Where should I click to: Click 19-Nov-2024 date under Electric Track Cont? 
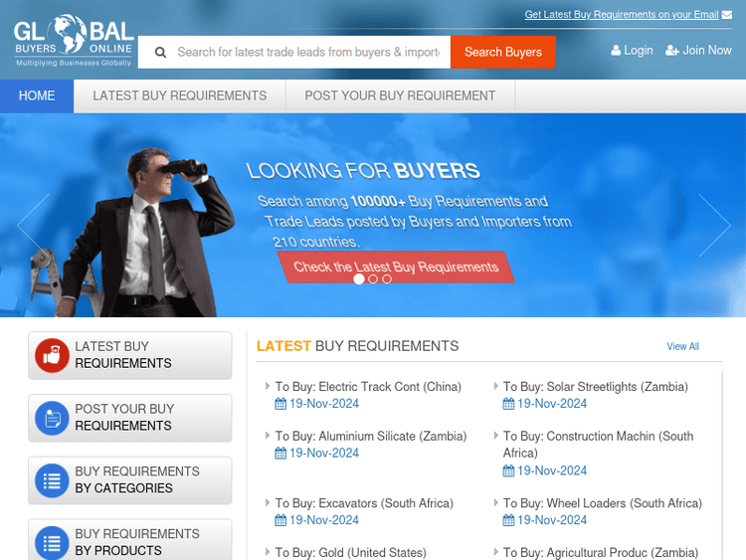[324, 404]
